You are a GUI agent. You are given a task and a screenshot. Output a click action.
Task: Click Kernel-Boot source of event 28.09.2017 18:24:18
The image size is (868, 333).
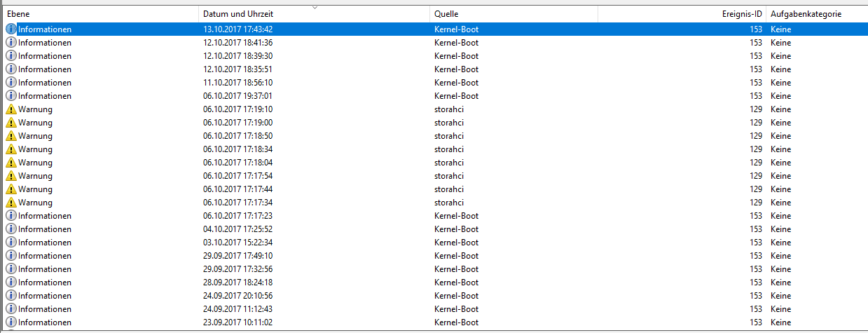[456, 283]
